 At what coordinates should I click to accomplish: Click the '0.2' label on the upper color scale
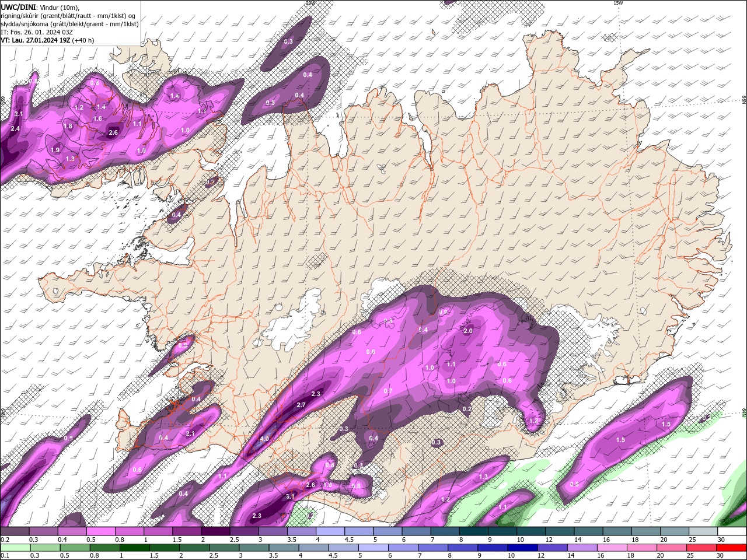[x=5, y=540]
